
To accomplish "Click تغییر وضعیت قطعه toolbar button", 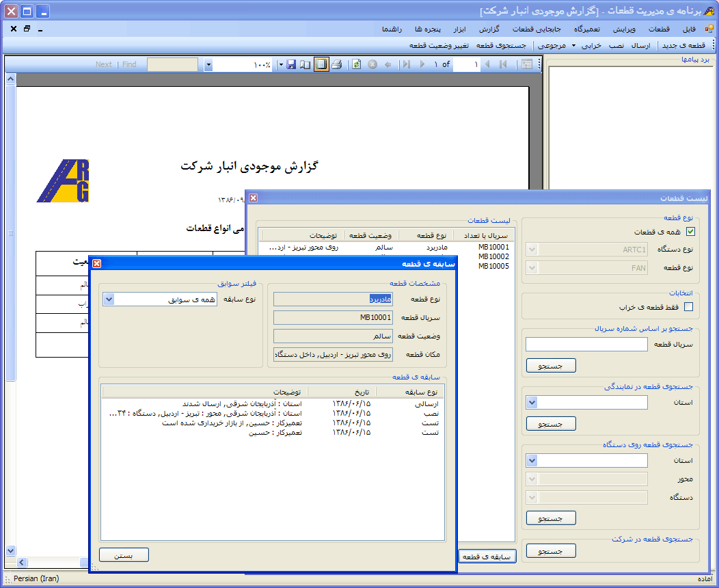I will tap(439, 45).
